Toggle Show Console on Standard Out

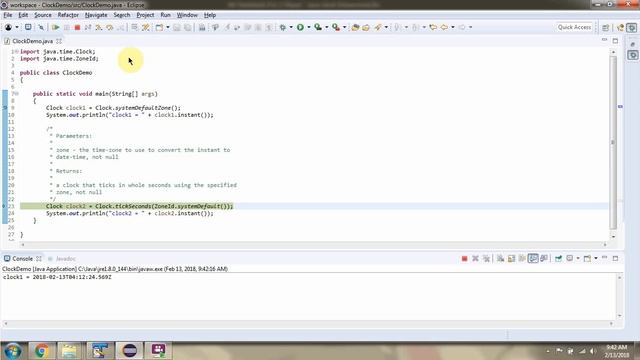[533, 258]
